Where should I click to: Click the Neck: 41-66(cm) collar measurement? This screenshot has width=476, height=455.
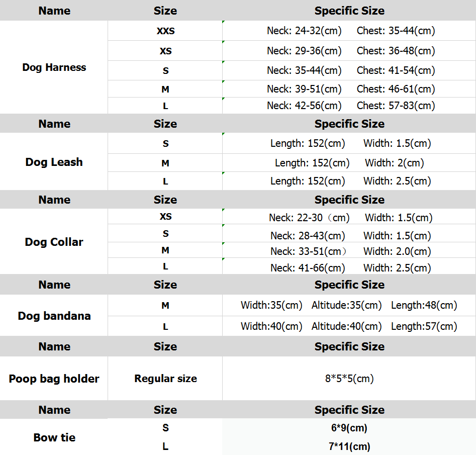[x=308, y=268]
